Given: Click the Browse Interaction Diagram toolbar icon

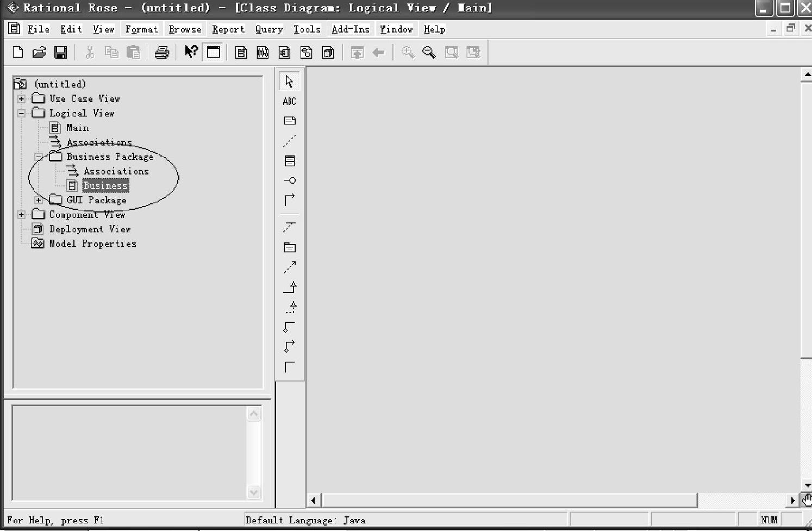Looking at the screenshot, I should (x=263, y=52).
